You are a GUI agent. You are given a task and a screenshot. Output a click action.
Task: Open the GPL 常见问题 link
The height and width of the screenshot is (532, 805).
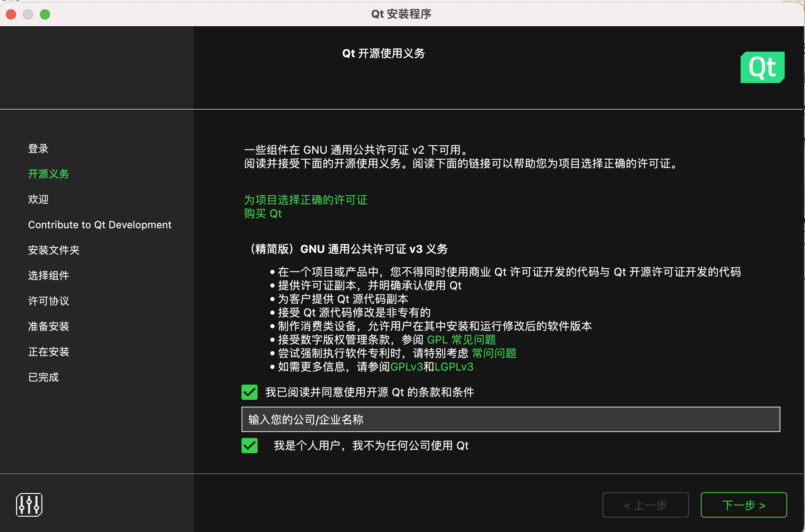pyautogui.click(x=461, y=340)
